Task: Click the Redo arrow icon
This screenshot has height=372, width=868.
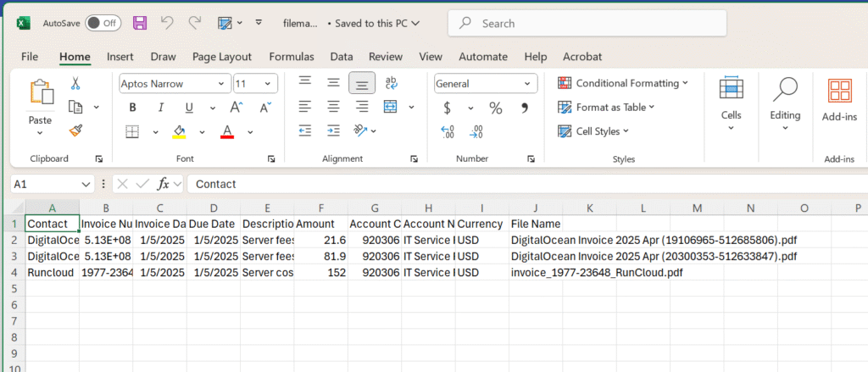Action: (195, 23)
